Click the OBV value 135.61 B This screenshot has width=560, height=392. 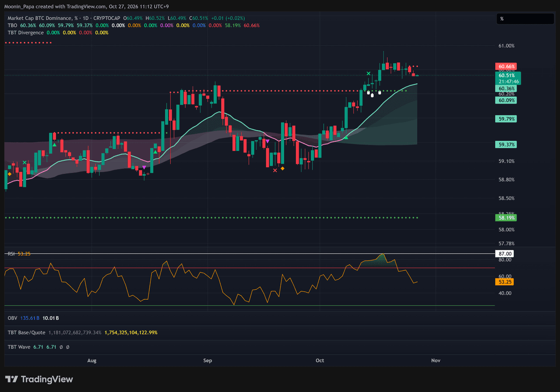click(x=29, y=318)
